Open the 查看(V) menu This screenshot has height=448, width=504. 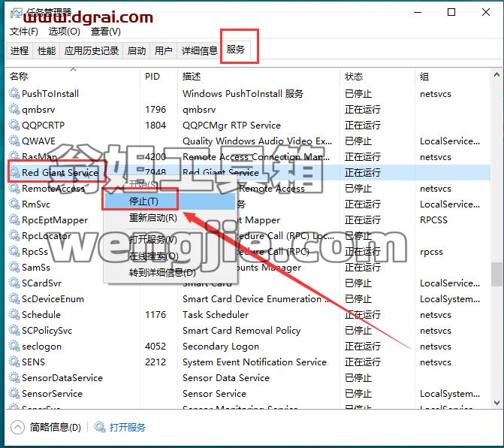106,32
